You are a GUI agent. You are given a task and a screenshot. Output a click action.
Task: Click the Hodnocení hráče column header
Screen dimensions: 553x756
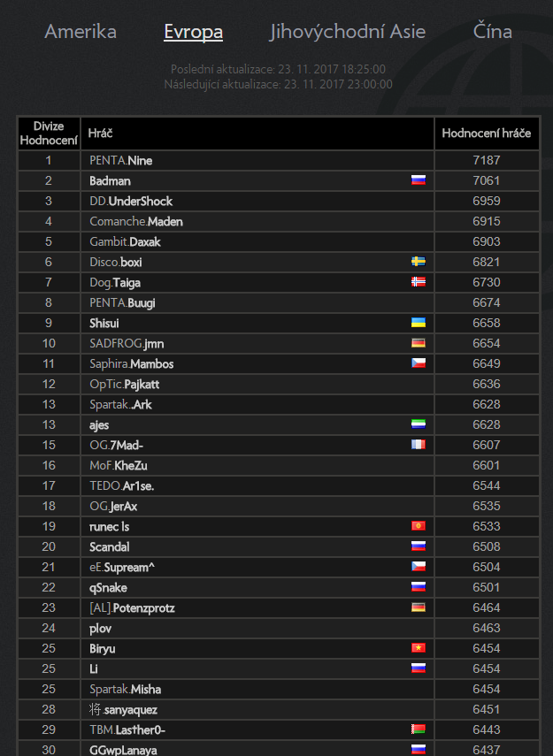click(x=487, y=133)
